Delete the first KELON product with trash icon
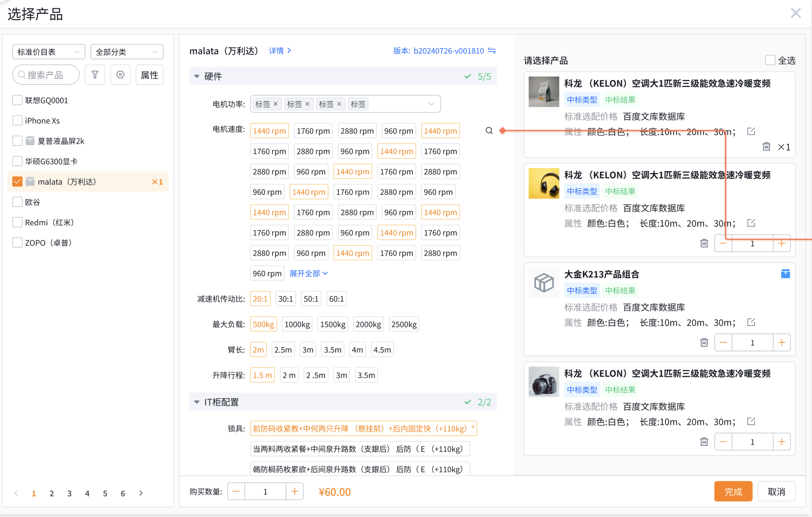The image size is (812, 517). (766, 147)
